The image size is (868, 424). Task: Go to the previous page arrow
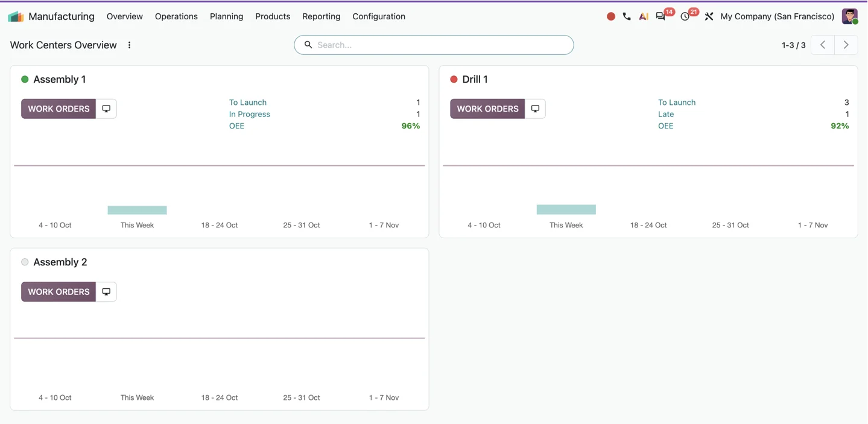tap(823, 45)
